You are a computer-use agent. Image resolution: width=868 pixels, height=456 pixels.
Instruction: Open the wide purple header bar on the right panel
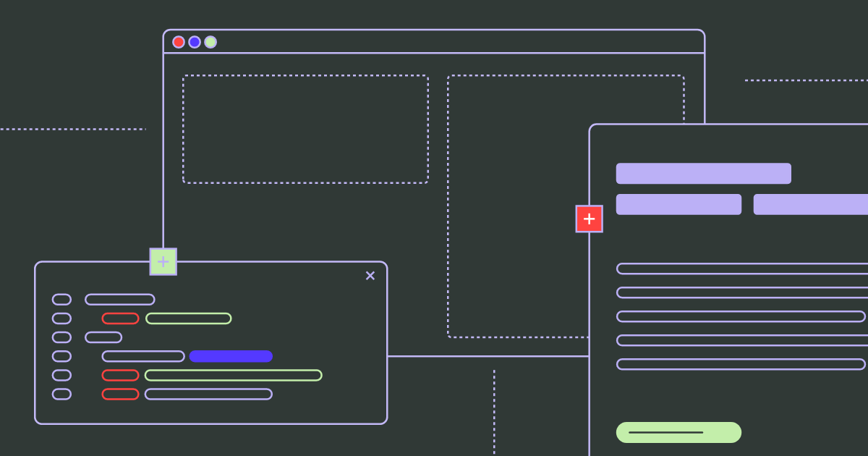coord(703,173)
